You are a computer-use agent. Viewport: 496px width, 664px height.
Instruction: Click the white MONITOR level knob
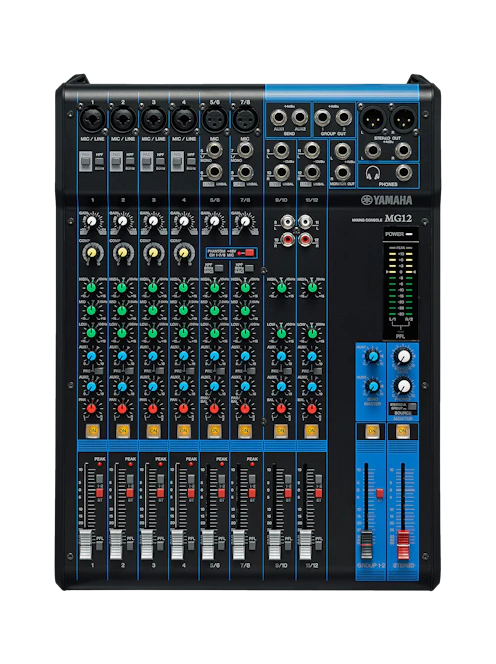coord(403,356)
